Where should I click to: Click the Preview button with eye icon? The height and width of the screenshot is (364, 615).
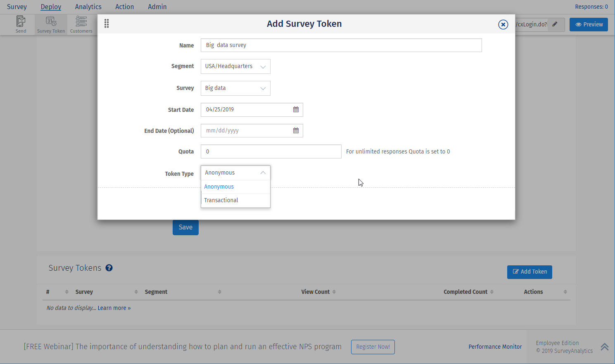589,24
